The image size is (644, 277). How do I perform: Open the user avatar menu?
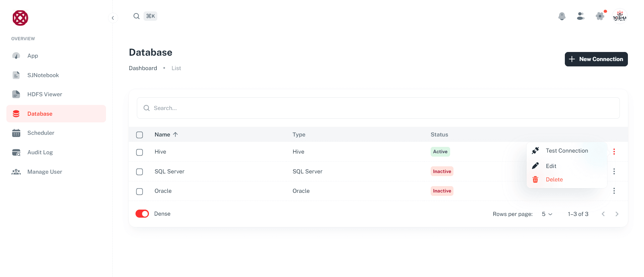tap(620, 16)
